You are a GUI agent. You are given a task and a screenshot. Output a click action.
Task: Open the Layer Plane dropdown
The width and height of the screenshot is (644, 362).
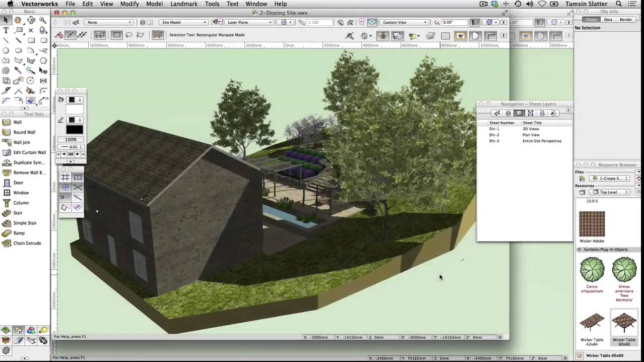[x=249, y=22]
